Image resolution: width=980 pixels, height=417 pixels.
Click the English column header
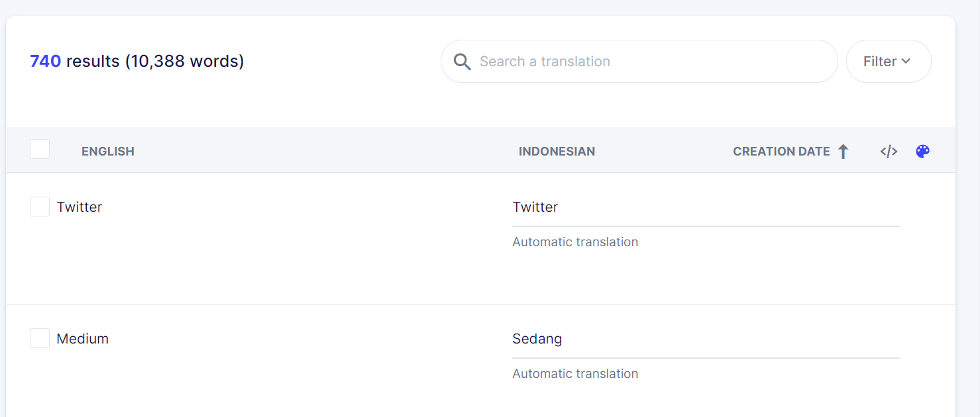pyautogui.click(x=107, y=152)
